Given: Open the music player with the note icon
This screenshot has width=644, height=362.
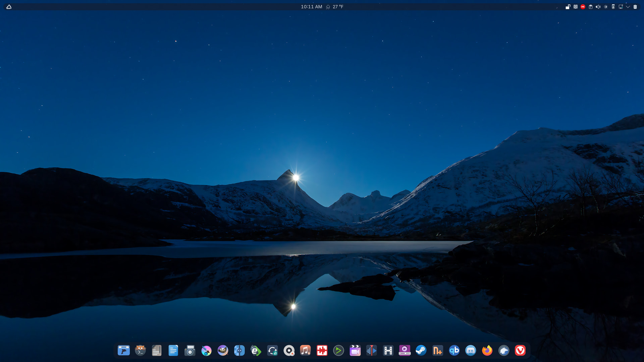Looking at the screenshot, I should [x=305, y=351].
